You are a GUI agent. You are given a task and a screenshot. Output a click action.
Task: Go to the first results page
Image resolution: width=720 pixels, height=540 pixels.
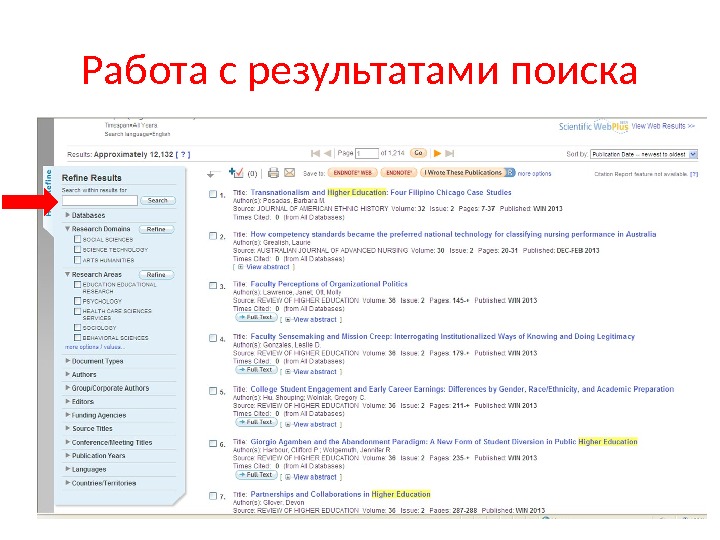[315, 153]
